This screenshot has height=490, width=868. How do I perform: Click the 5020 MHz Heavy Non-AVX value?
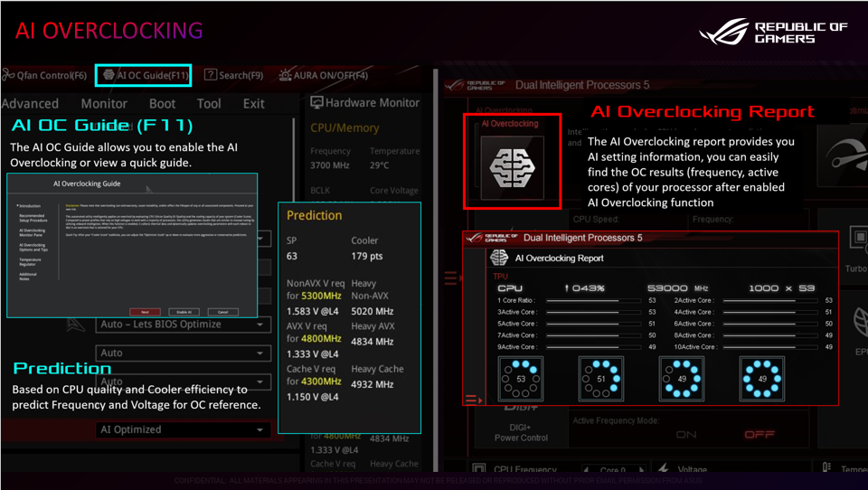(x=373, y=311)
